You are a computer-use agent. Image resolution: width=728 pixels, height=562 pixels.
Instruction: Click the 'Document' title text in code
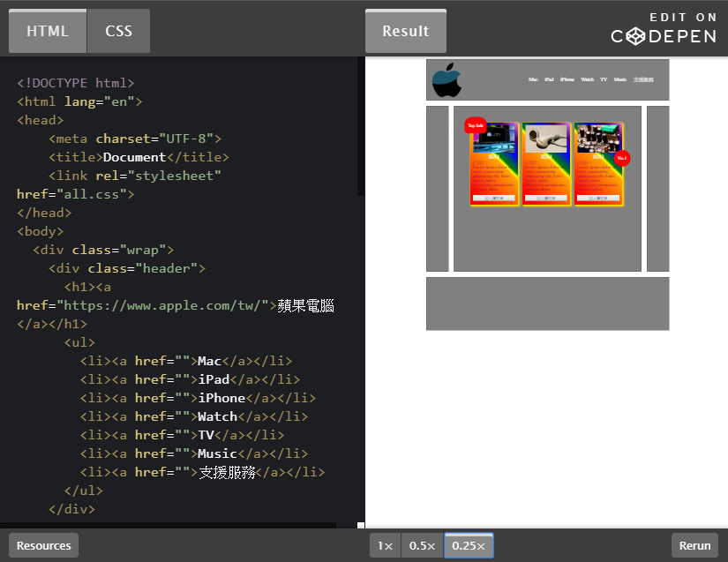134,157
